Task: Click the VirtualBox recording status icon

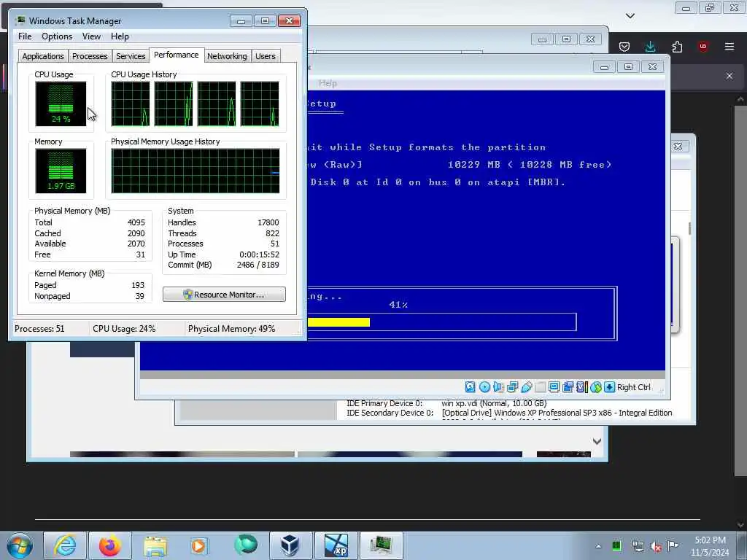Action: [x=568, y=387]
